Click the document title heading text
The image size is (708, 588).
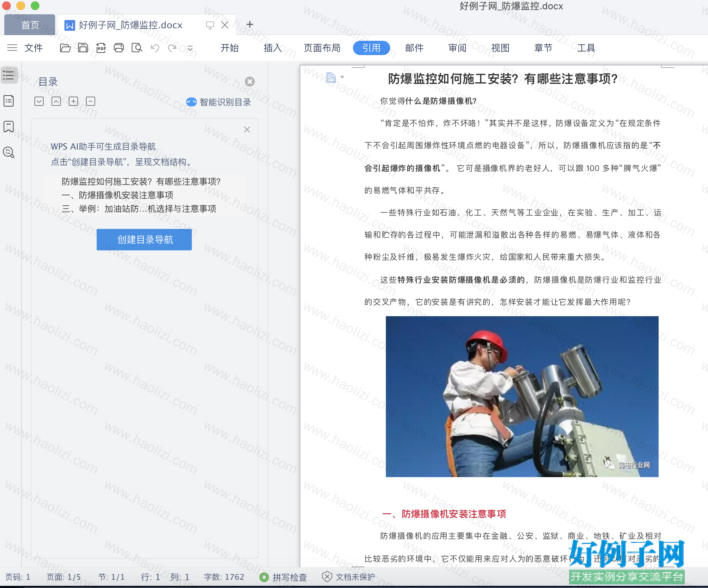503,79
